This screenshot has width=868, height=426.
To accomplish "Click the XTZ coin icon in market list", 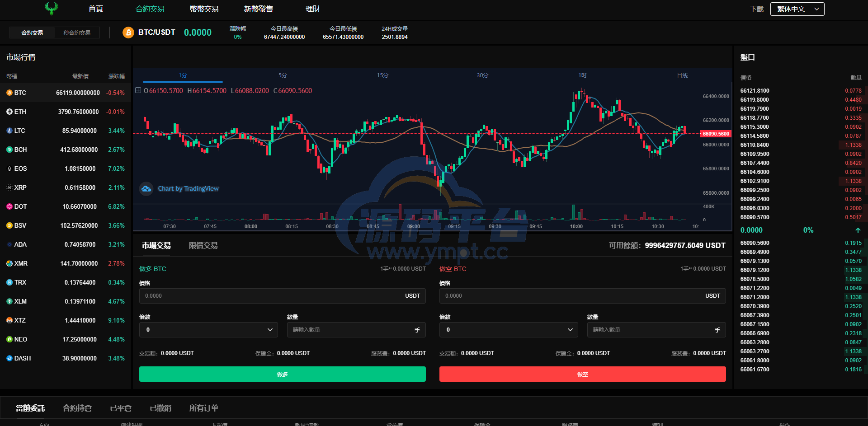I will 9,320.
